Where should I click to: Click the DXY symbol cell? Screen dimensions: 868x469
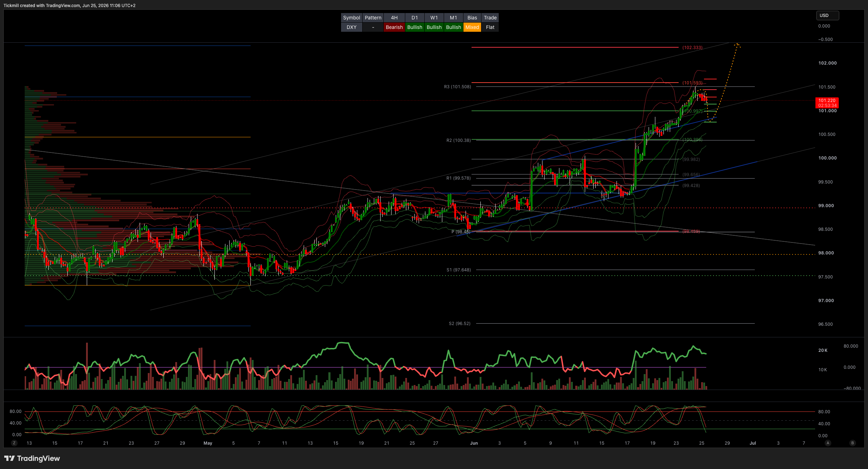pos(351,27)
